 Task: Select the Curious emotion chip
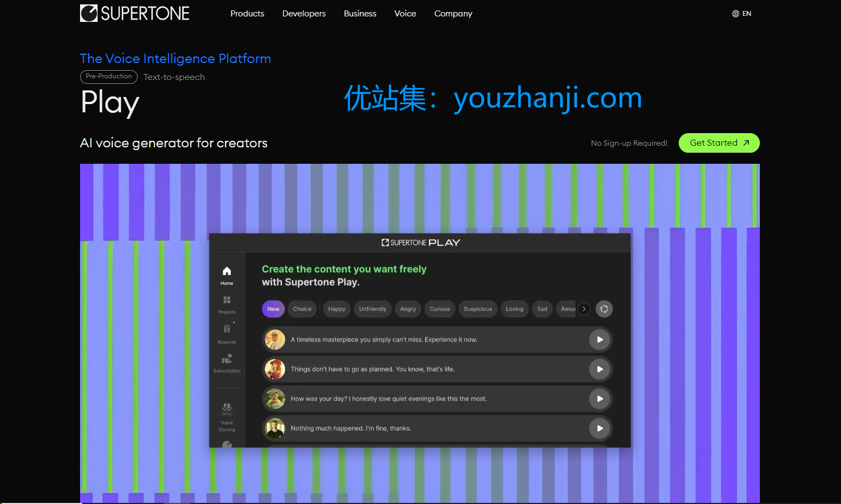(440, 309)
